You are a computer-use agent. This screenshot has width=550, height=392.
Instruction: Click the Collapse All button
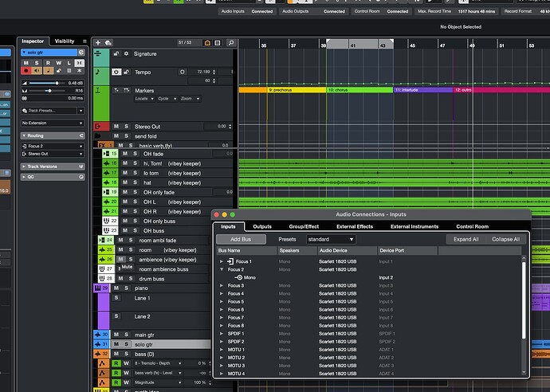click(x=505, y=239)
